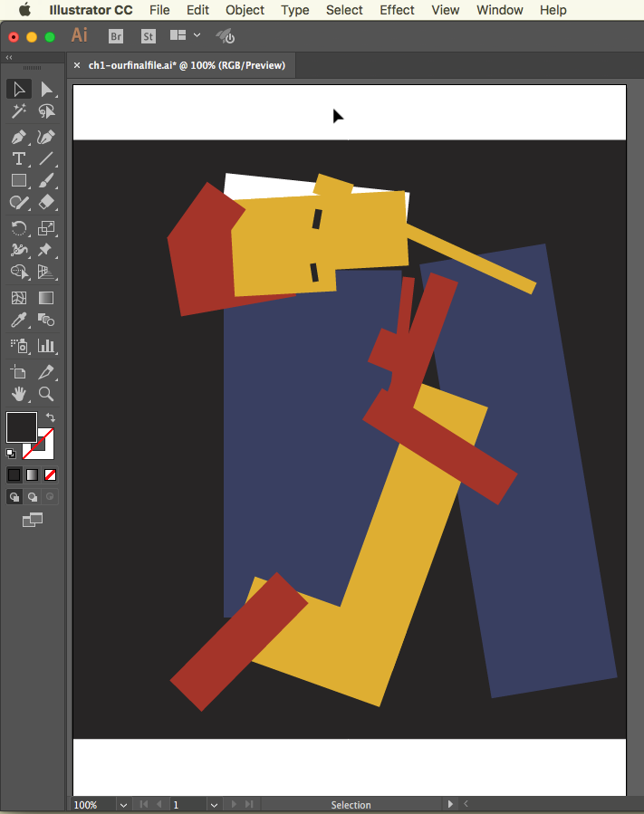Select the Pen tool
The image size is (644, 814).
pyautogui.click(x=18, y=138)
